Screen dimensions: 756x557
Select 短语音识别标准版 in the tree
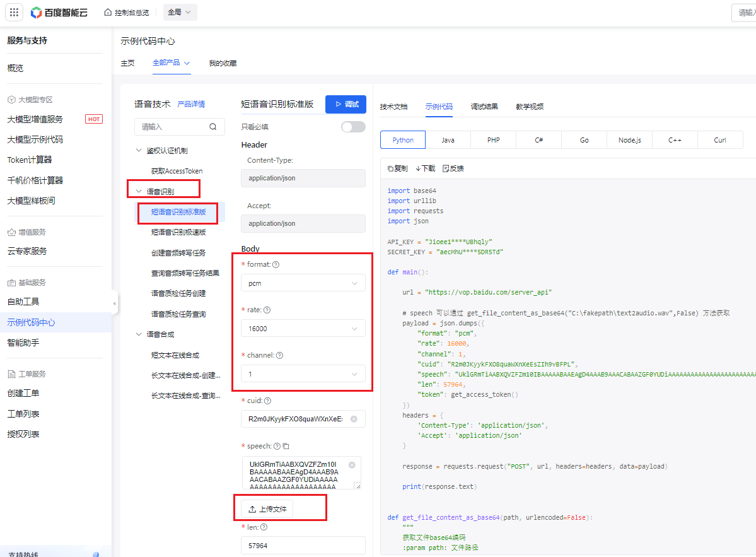coord(178,212)
